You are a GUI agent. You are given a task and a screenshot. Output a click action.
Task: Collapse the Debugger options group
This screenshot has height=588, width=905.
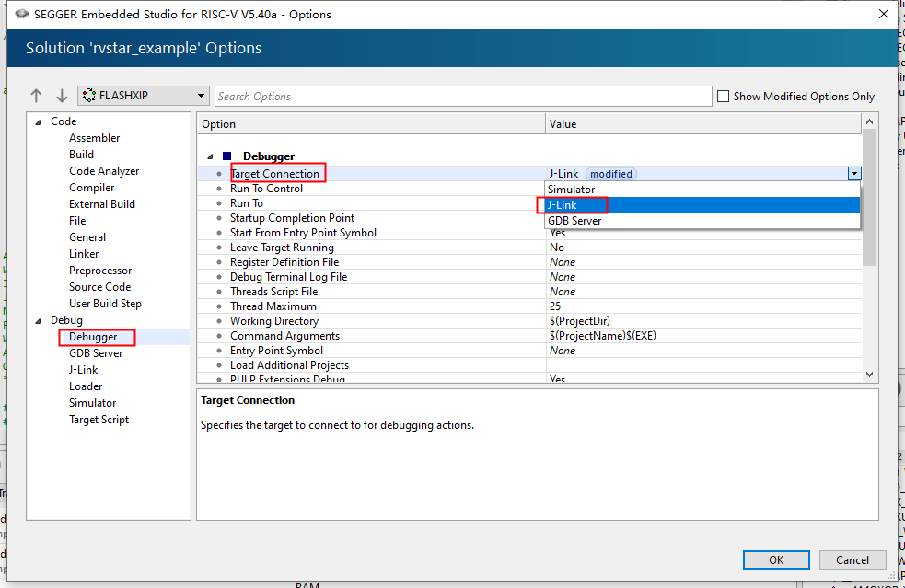pyautogui.click(x=210, y=156)
